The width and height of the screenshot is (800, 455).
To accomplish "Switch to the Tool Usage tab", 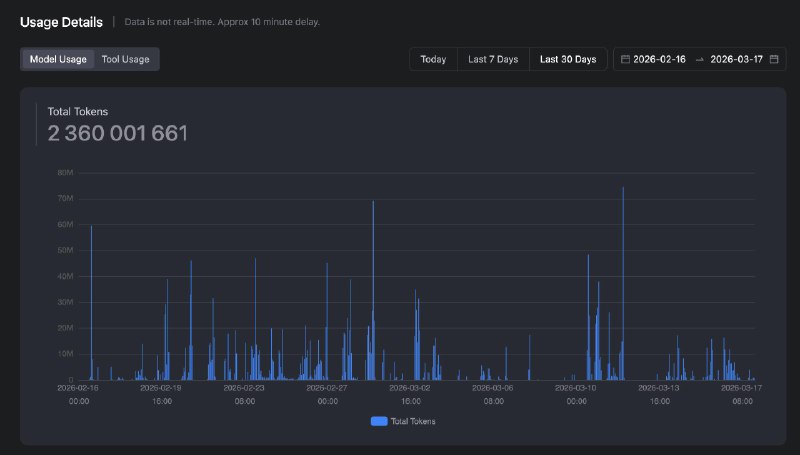I will pyautogui.click(x=125, y=59).
